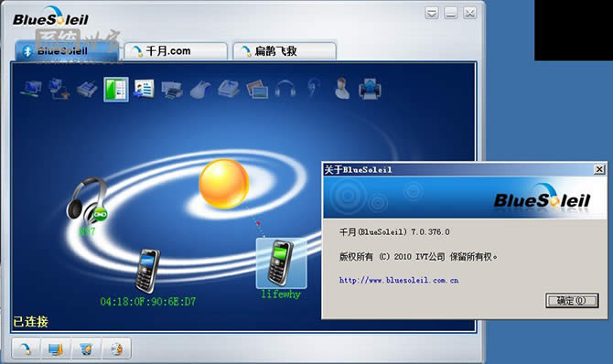The width and height of the screenshot is (613, 364).
Task: Select the lifewhy phone device
Action: click(281, 263)
